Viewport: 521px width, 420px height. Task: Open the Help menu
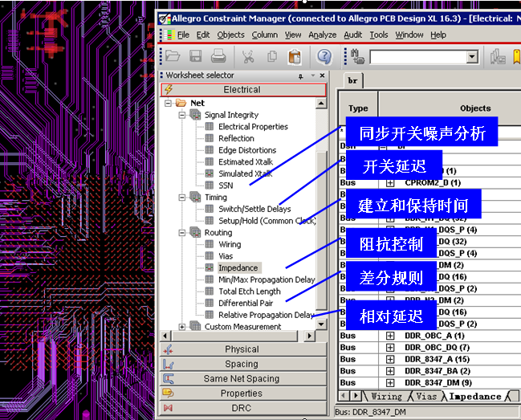pyautogui.click(x=438, y=35)
